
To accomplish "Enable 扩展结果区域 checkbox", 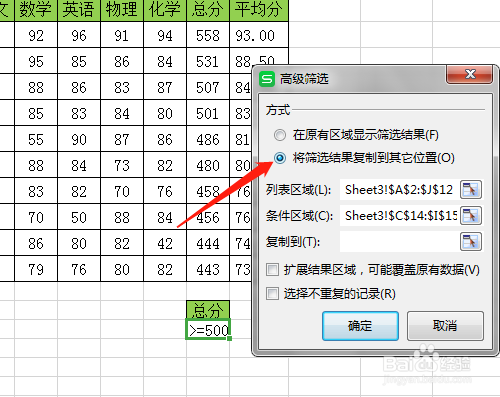I will [x=272, y=269].
